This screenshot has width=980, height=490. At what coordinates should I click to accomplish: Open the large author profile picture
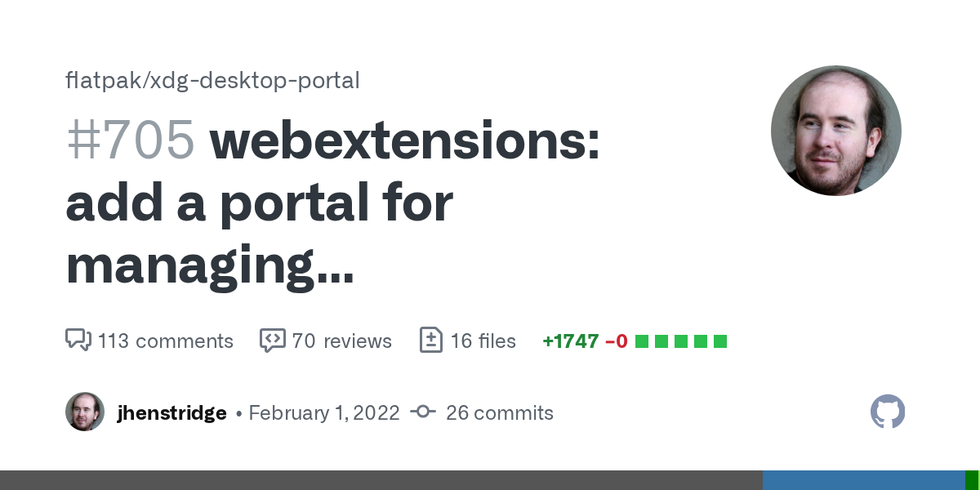pos(835,131)
